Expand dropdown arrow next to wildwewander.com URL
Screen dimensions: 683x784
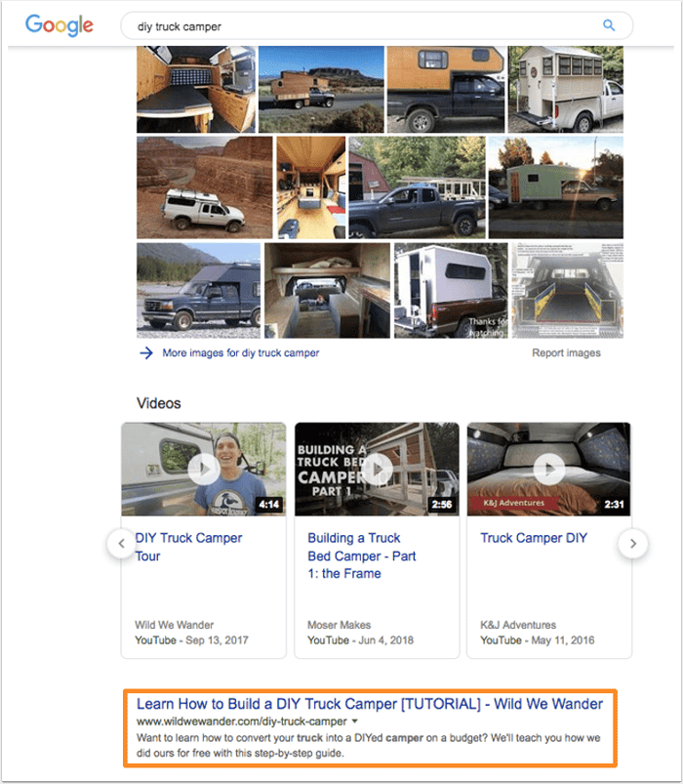(x=355, y=721)
